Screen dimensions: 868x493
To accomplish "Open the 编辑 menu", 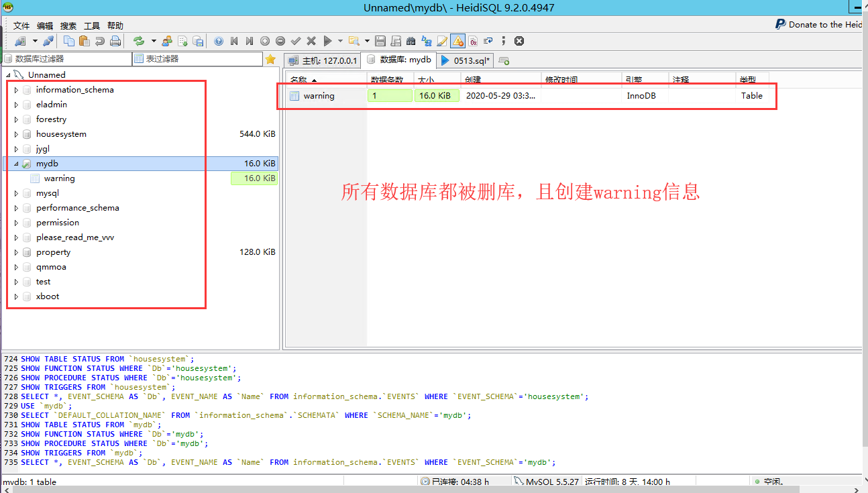I will [45, 25].
